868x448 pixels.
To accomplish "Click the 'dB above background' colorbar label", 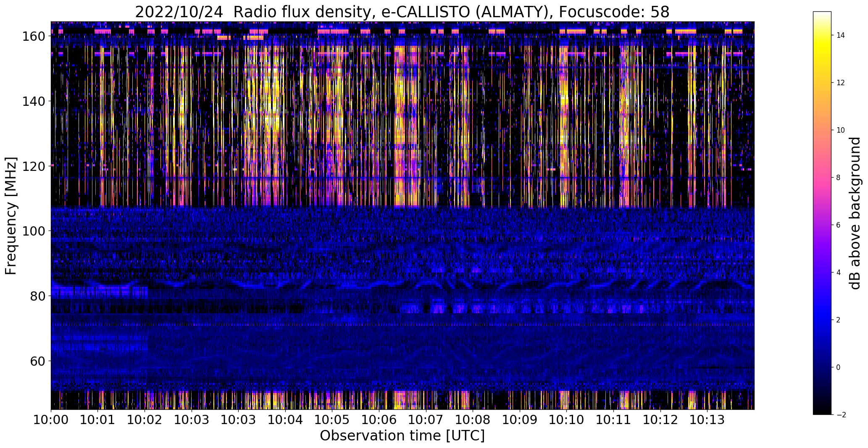I will (x=855, y=213).
